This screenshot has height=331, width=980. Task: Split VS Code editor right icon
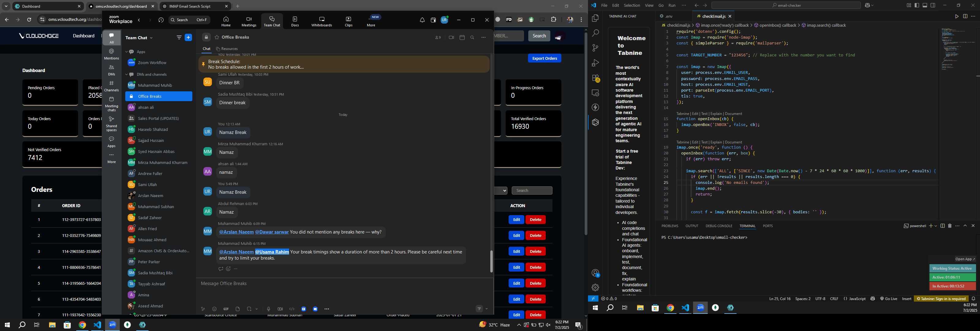coord(965,16)
